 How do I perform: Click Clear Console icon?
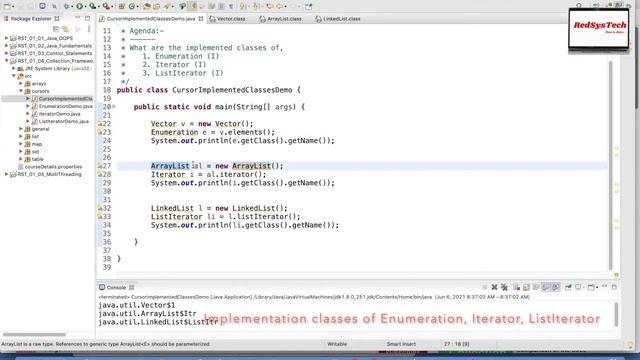point(516,287)
